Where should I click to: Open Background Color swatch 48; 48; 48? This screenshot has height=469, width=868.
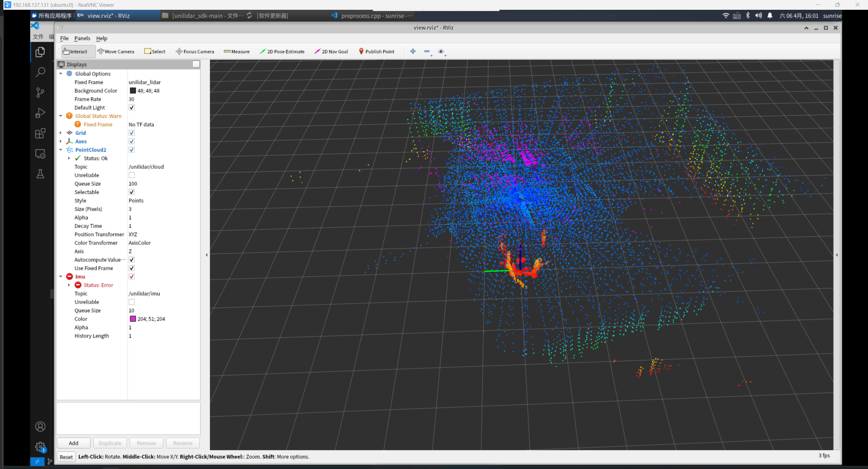(x=133, y=90)
